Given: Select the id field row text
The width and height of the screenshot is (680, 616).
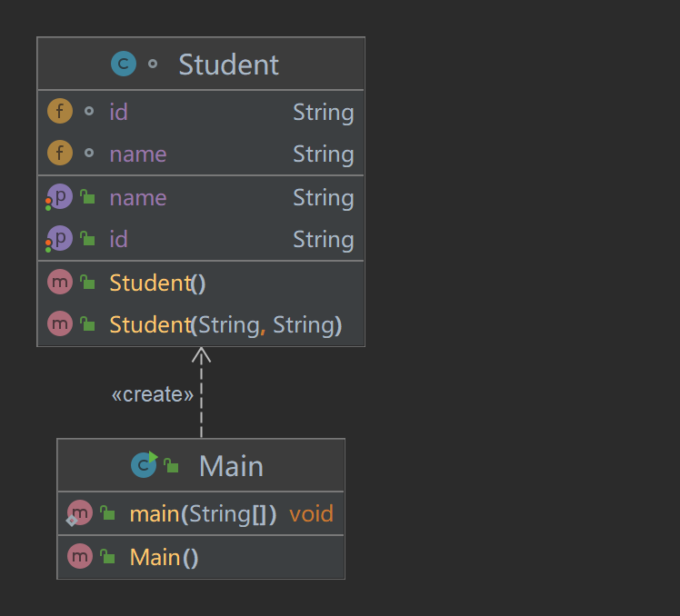Looking at the screenshot, I should pyautogui.click(x=118, y=112).
